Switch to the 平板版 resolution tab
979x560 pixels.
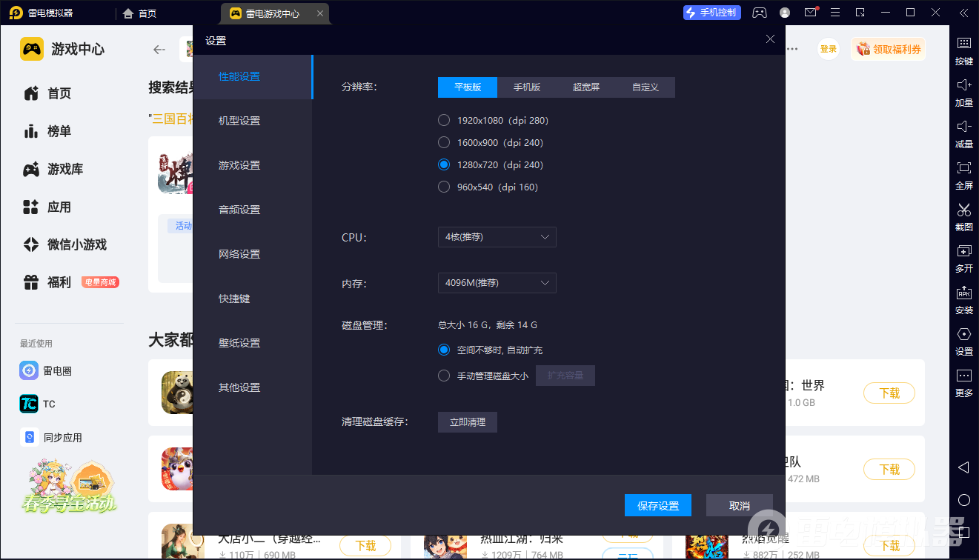tap(468, 87)
